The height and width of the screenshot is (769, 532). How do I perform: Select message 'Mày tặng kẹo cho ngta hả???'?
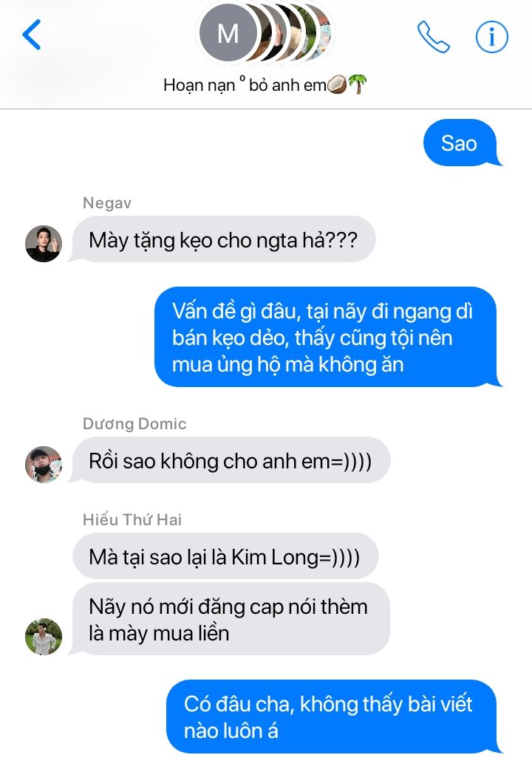[x=222, y=239]
